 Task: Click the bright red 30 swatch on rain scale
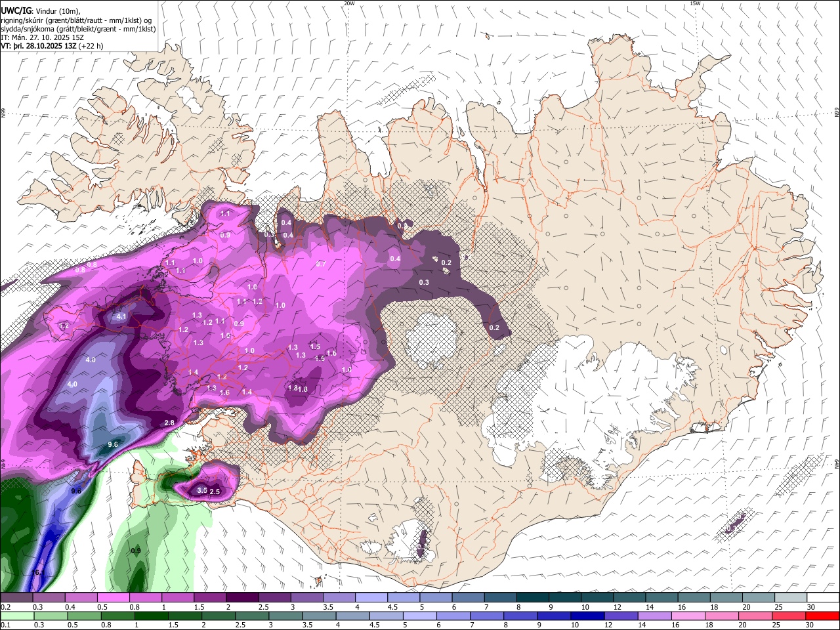coord(822,616)
